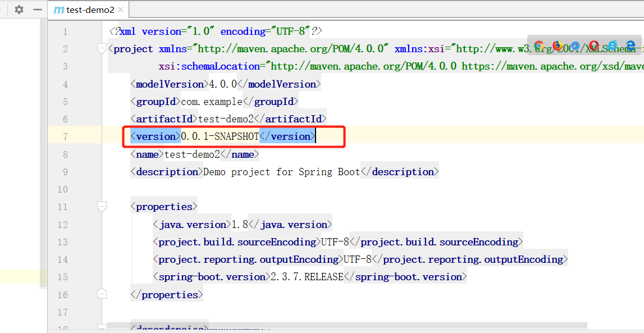Click the closing properties fold marker
Image resolution: width=644 pixels, height=333 pixels.
click(102, 294)
